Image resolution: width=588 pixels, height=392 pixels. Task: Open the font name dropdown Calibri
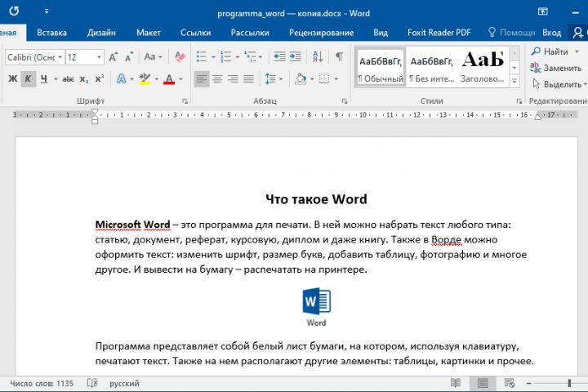60,57
